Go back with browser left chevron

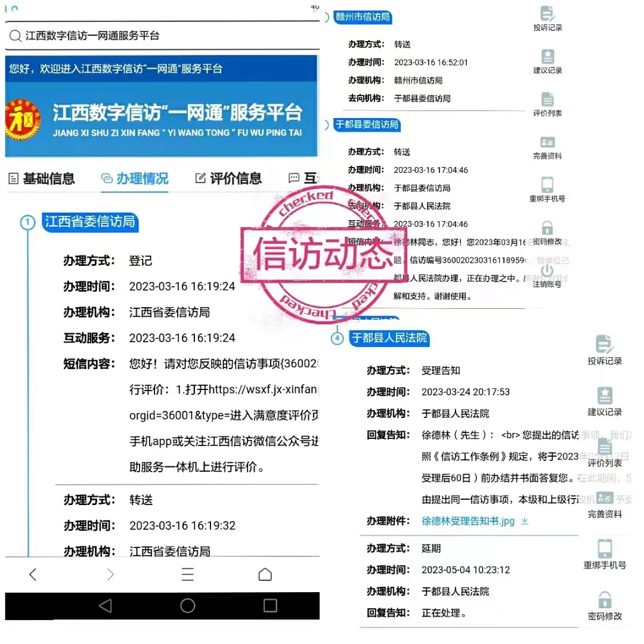point(33,574)
